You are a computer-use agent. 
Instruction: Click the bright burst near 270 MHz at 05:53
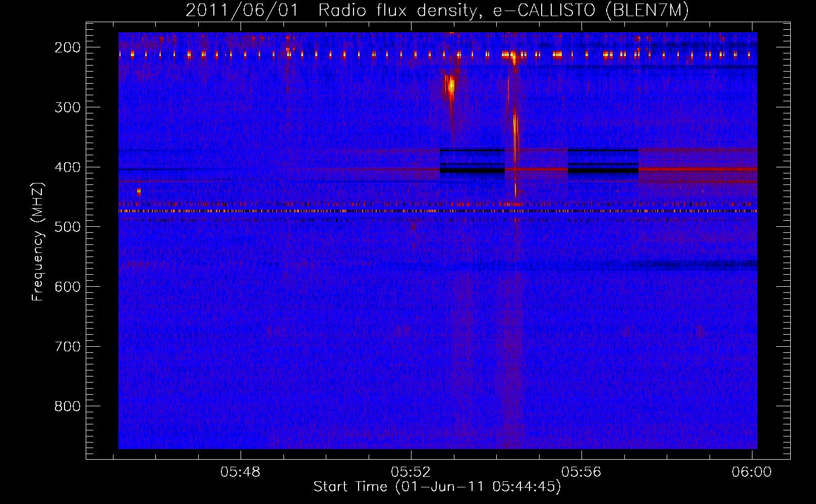pos(450,87)
